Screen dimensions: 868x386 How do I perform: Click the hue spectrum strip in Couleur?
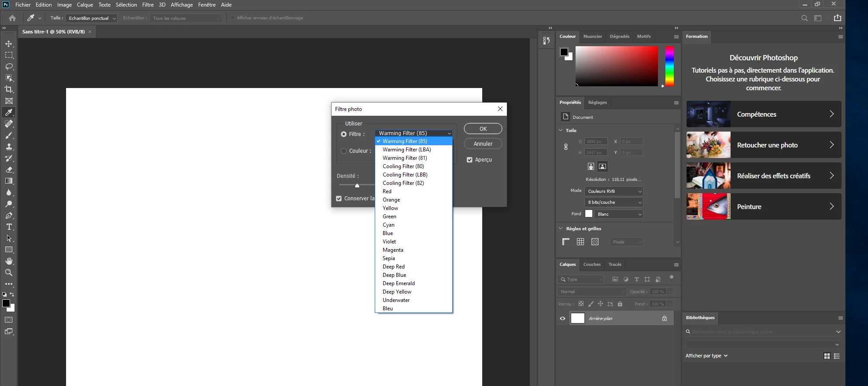click(x=669, y=66)
